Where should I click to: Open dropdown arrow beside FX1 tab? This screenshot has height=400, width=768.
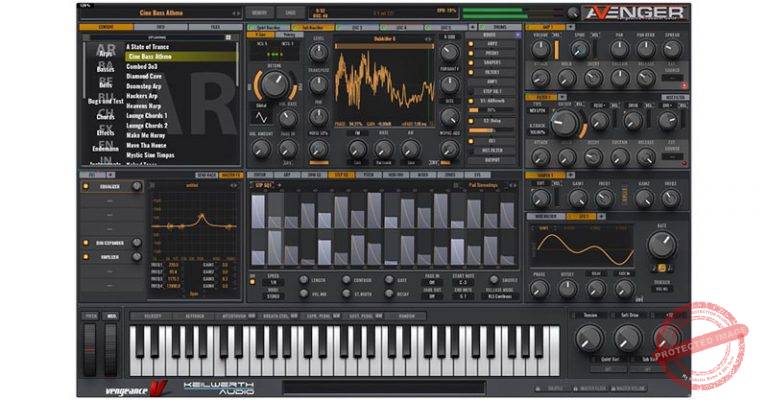coord(111,175)
